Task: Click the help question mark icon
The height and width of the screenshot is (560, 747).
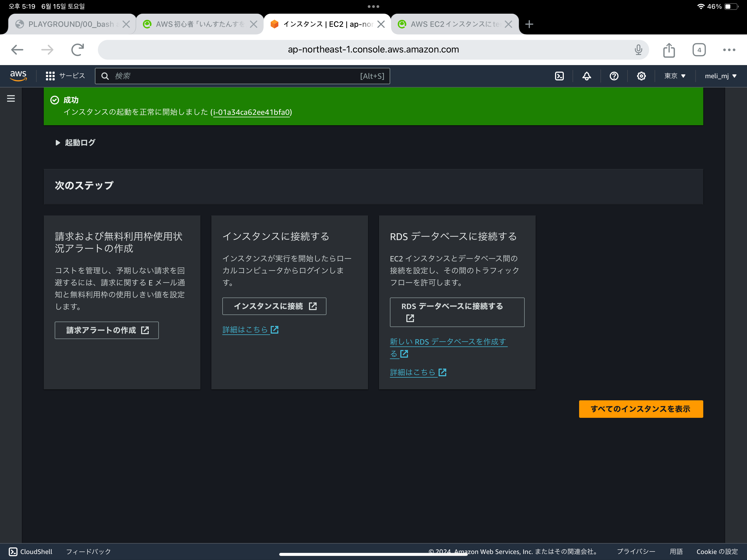Action: coord(614,76)
